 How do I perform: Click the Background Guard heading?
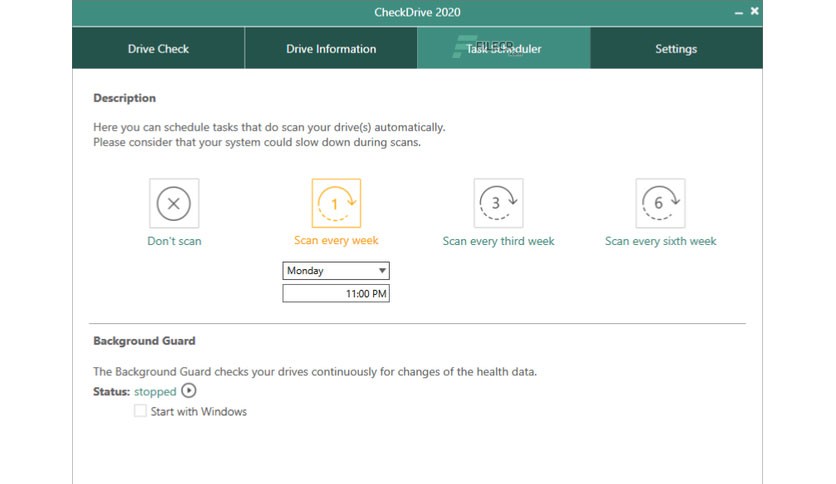click(x=144, y=341)
